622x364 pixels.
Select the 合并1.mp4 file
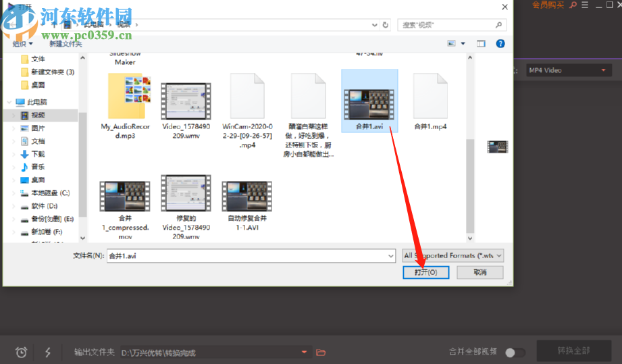(x=430, y=102)
